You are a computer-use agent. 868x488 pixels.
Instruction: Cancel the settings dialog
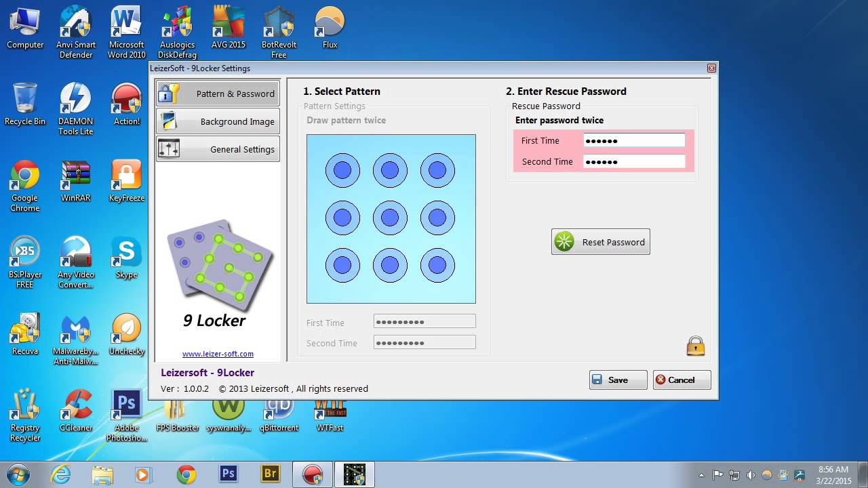pos(682,380)
